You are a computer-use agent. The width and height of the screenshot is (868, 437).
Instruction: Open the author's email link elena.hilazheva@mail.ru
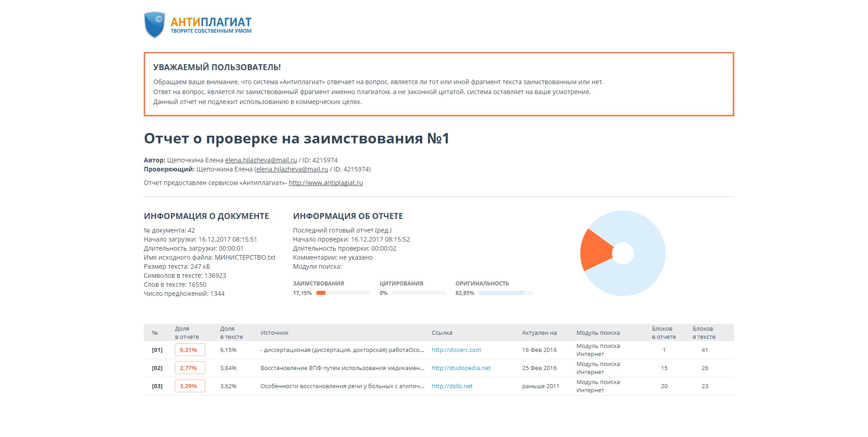261,160
